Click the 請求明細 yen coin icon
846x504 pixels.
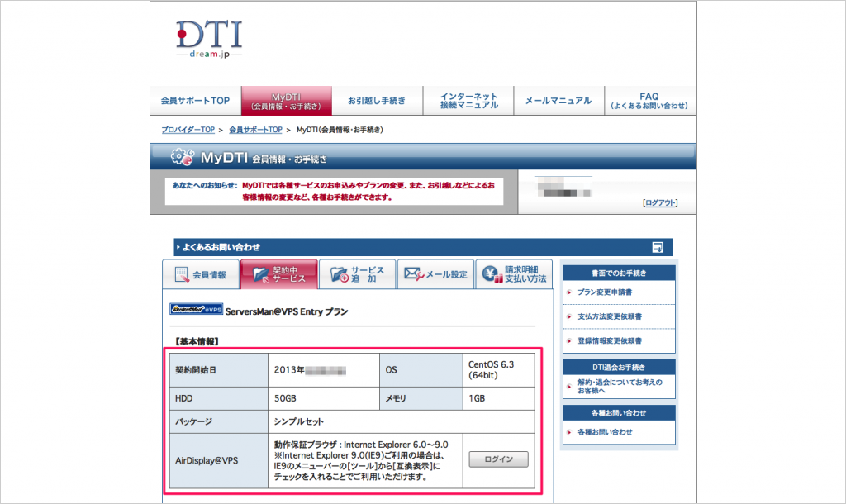pyautogui.click(x=492, y=274)
